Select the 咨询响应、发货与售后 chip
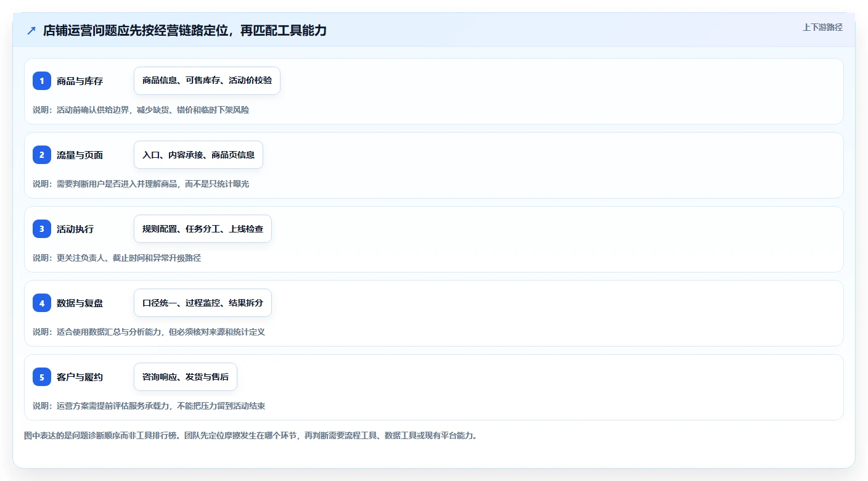 (186, 377)
